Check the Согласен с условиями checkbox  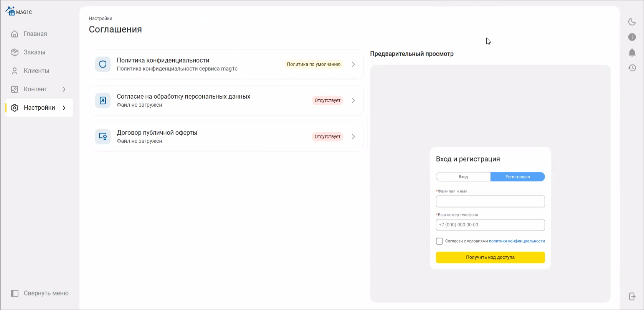click(439, 241)
